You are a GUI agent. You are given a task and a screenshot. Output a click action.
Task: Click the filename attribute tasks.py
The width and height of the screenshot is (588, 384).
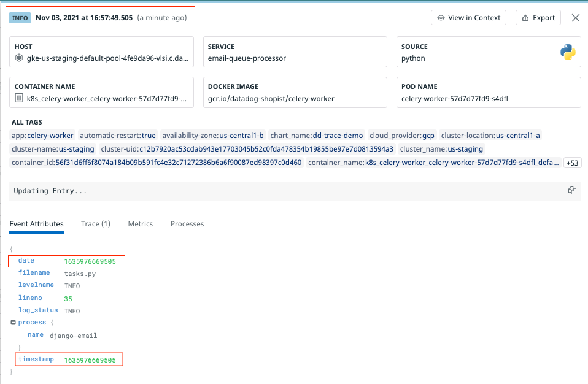[x=80, y=274]
